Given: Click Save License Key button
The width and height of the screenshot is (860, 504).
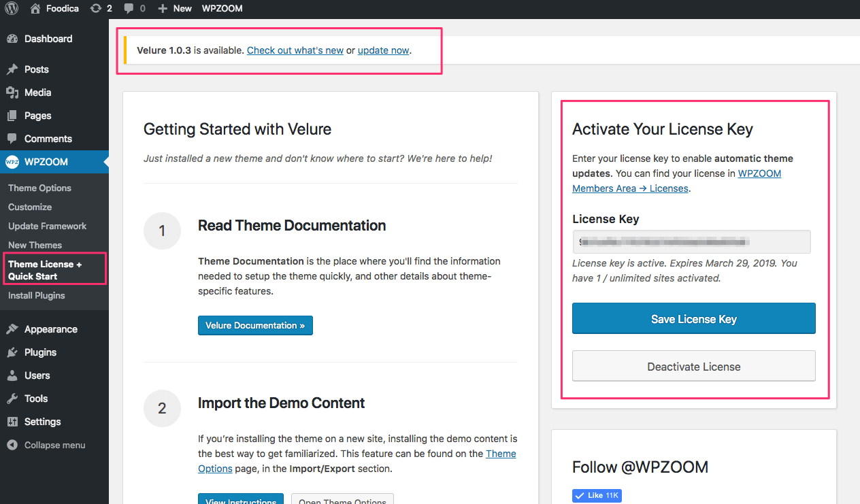Looking at the screenshot, I should (x=694, y=318).
